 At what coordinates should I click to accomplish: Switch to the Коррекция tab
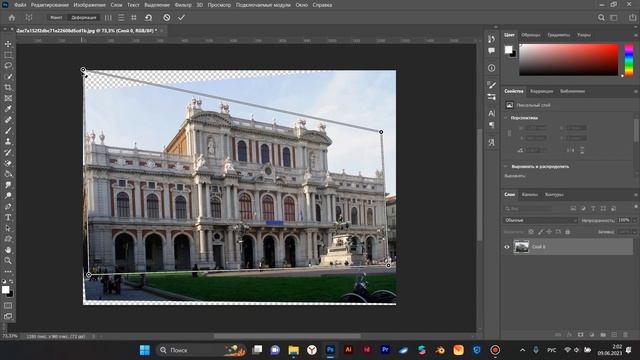542,91
